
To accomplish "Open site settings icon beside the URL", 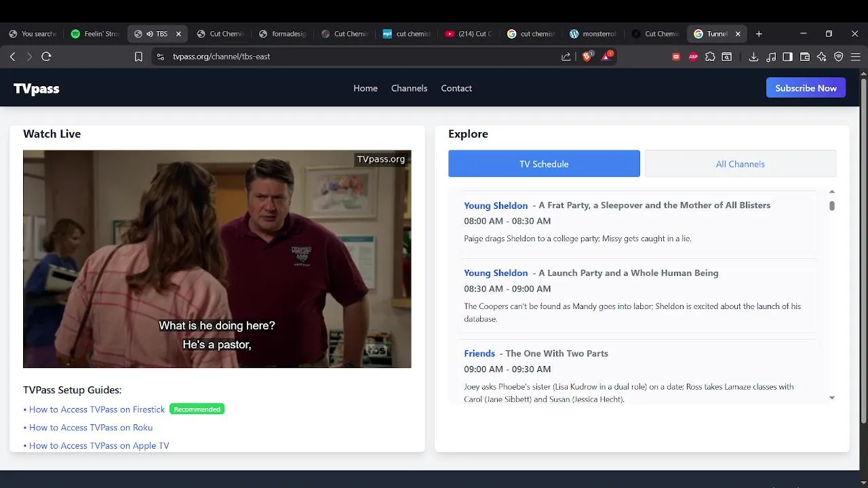I will pyautogui.click(x=161, y=57).
